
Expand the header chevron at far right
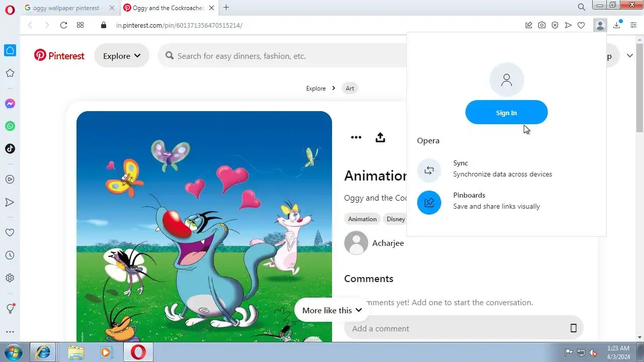coord(630,56)
